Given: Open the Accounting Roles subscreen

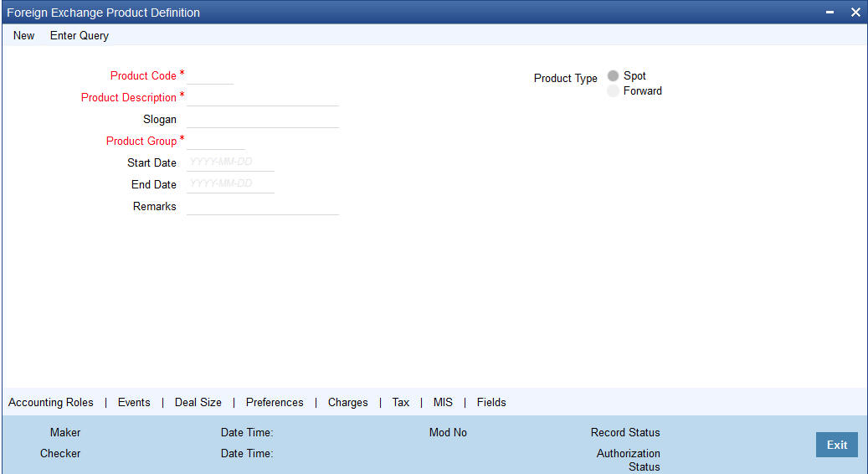Looking at the screenshot, I should point(50,403).
